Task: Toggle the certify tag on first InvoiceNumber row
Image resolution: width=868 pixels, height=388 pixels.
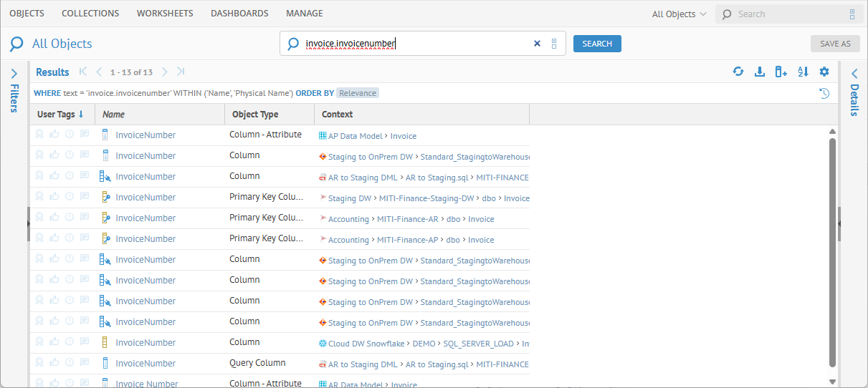Action: (39, 135)
